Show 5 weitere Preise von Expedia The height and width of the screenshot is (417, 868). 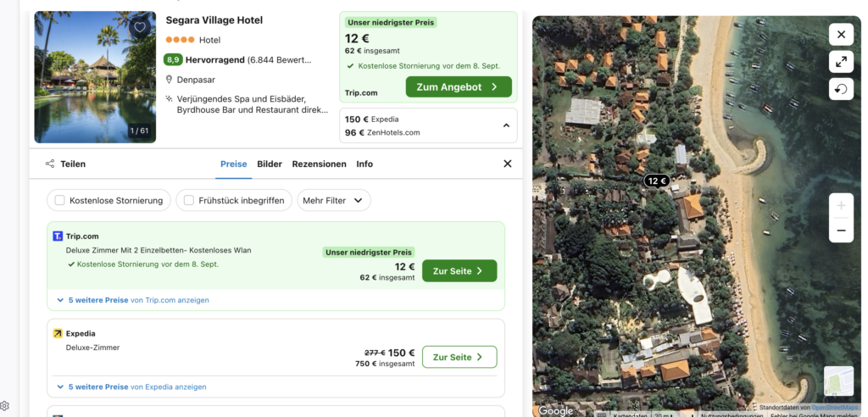click(131, 386)
